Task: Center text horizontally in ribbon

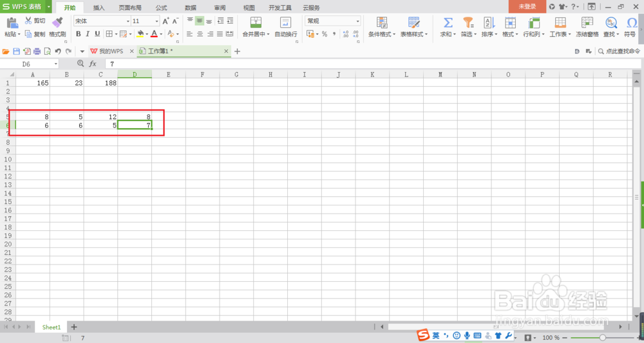Action: 200,34
